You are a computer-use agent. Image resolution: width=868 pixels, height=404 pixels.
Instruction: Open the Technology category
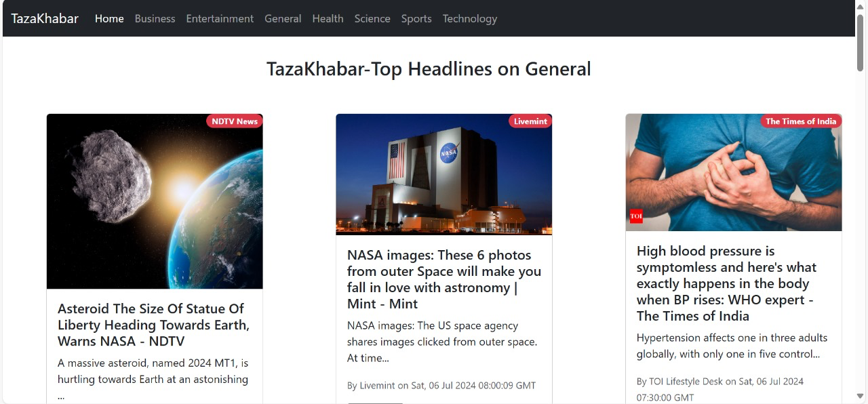(x=469, y=18)
